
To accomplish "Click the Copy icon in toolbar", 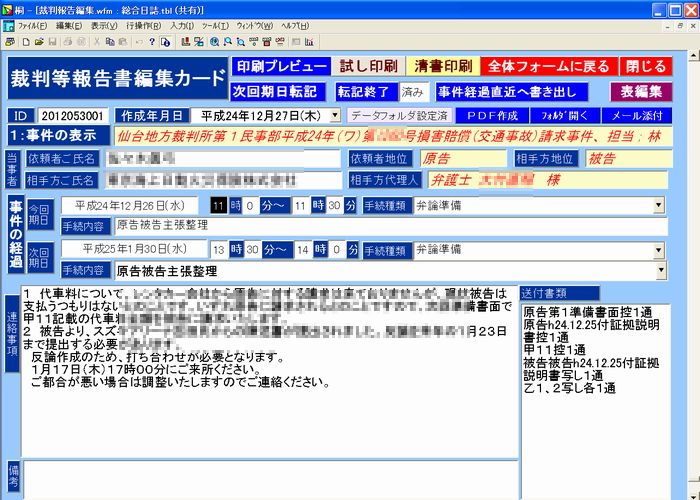I will 109,42.
